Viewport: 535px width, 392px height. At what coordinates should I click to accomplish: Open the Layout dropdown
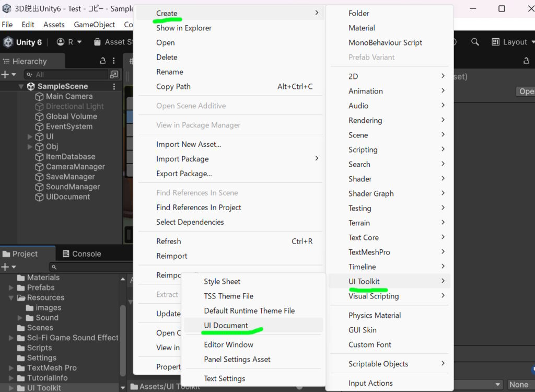point(513,42)
